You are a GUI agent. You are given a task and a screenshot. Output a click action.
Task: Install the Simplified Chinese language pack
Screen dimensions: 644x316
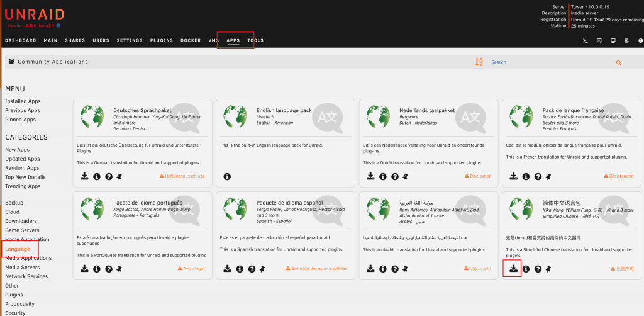point(513,269)
